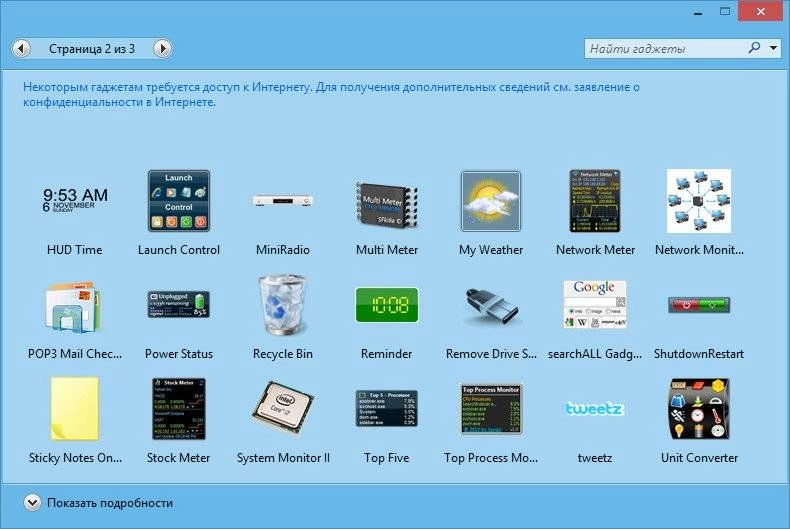
Task: Select the searchALL Gadget Google icon
Action: [595, 304]
